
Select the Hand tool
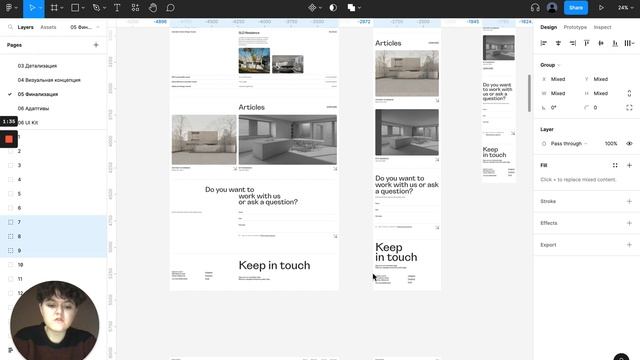pyautogui.click(x=153, y=8)
